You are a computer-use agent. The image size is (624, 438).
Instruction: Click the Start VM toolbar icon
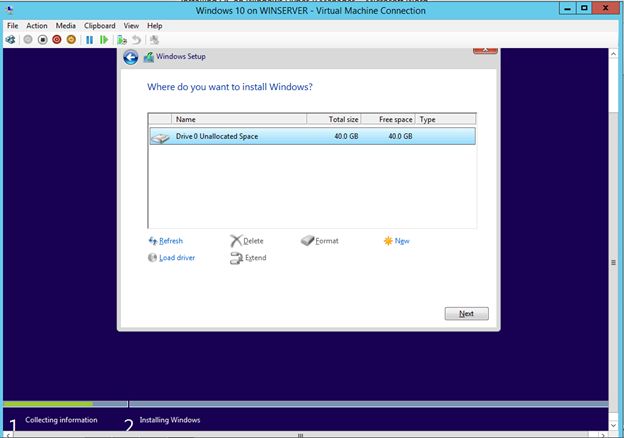(x=28, y=39)
